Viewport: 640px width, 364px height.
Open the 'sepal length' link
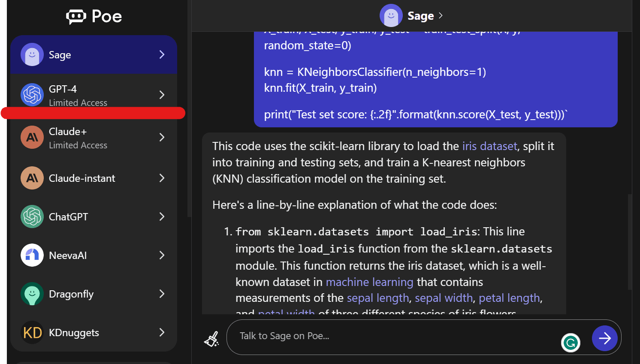pos(378,298)
